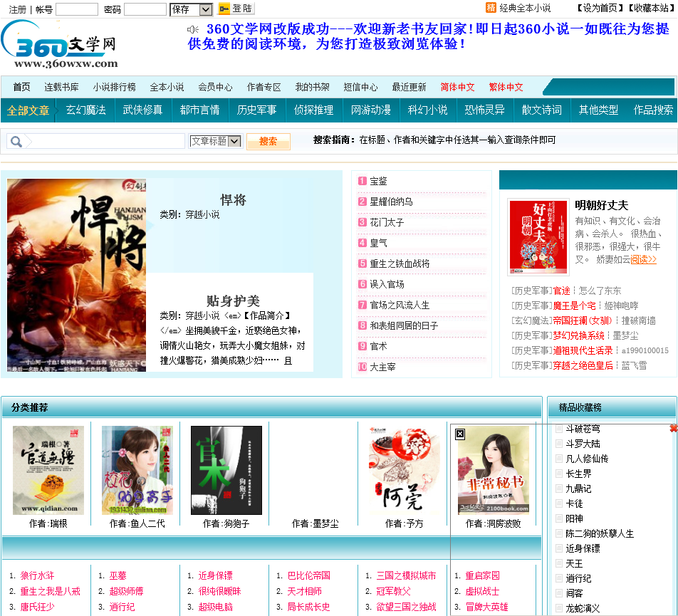Open the 文章标题 search type dropdown
Screen dimensions: 678x616
[x=215, y=141]
